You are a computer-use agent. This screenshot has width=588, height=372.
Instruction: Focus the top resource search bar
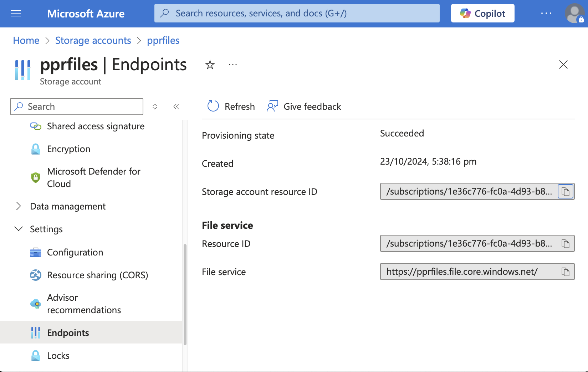pos(297,14)
